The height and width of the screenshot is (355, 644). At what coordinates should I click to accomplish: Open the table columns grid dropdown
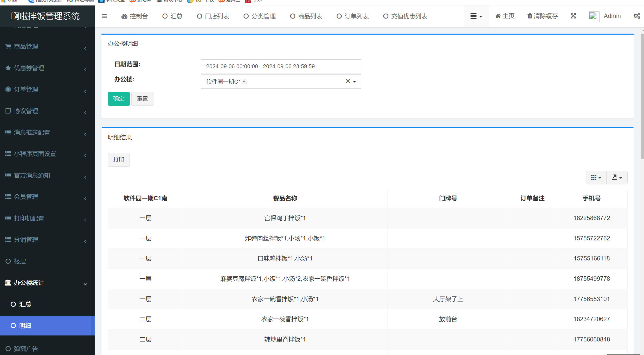click(596, 178)
